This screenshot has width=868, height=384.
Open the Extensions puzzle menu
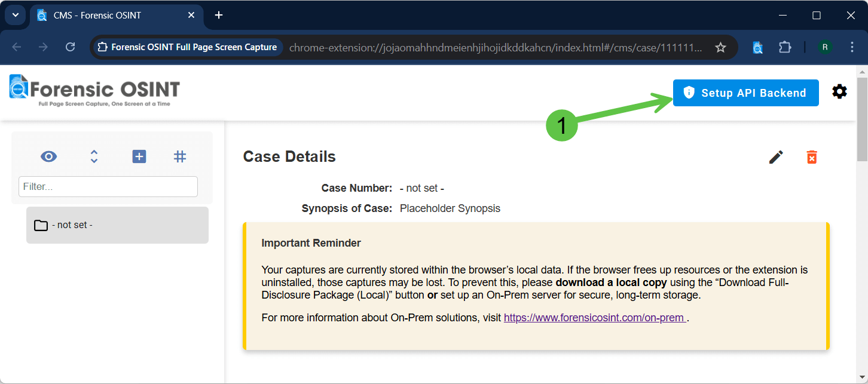click(x=785, y=47)
